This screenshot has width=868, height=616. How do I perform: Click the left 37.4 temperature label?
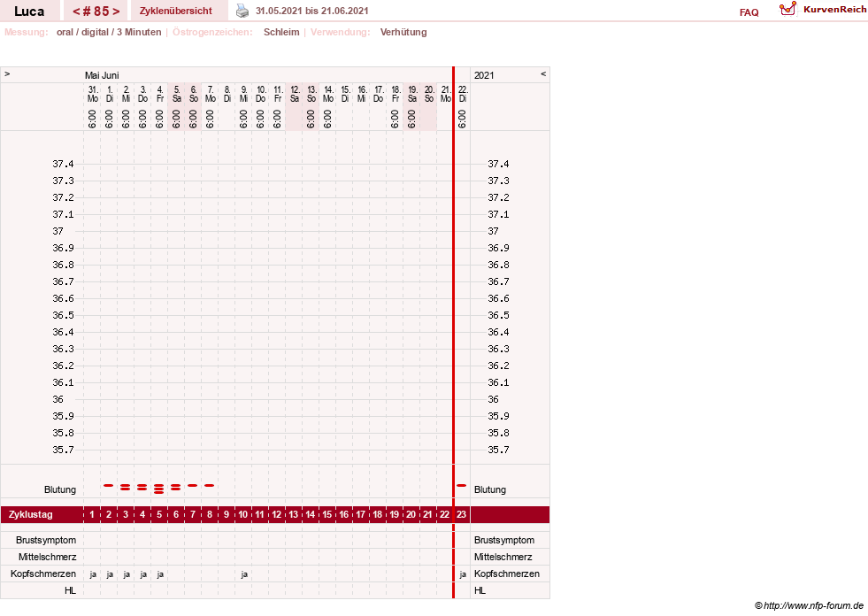63,164
